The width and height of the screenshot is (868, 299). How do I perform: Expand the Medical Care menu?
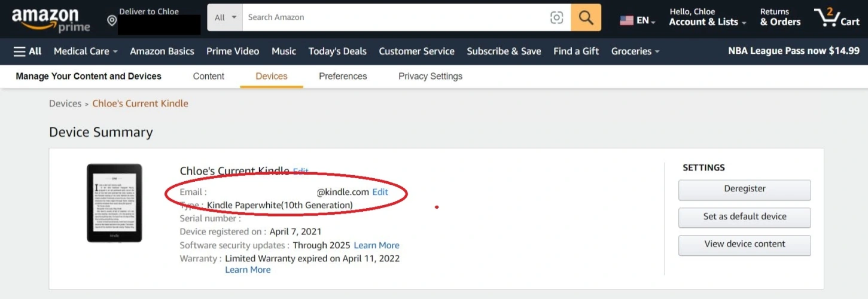tap(86, 51)
